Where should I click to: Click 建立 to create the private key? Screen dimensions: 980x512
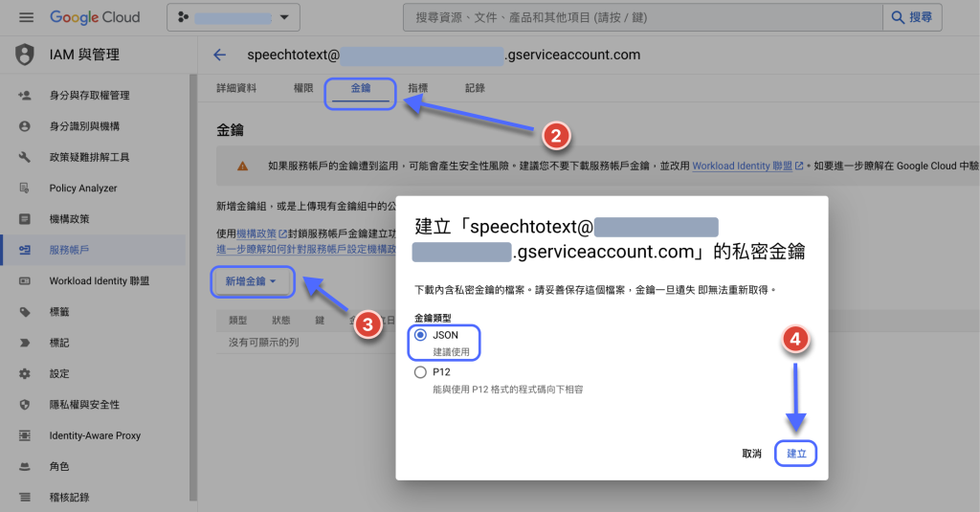coord(795,454)
